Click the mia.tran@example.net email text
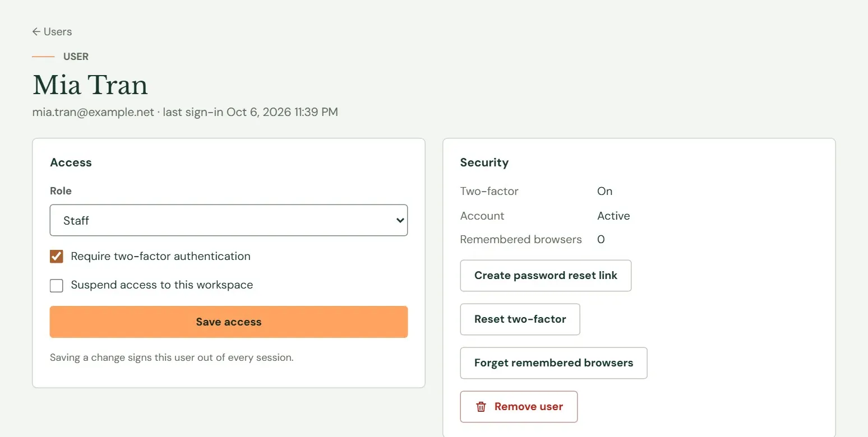 [93, 112]
